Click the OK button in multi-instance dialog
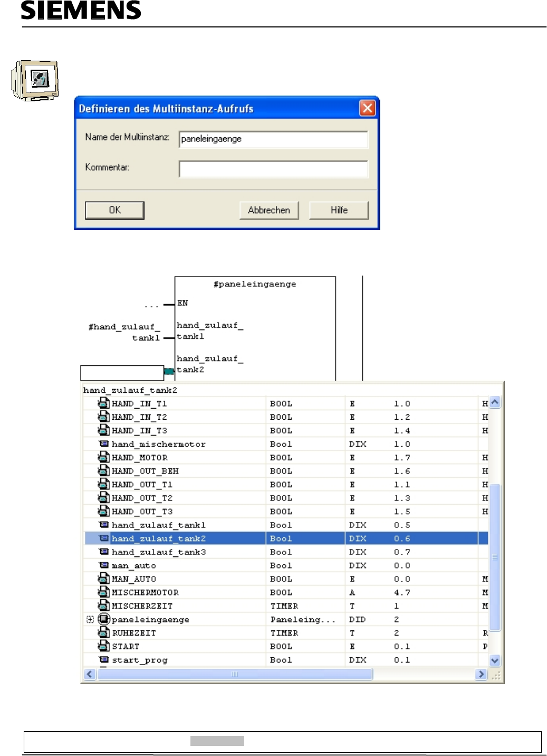 tap(114, 210)
